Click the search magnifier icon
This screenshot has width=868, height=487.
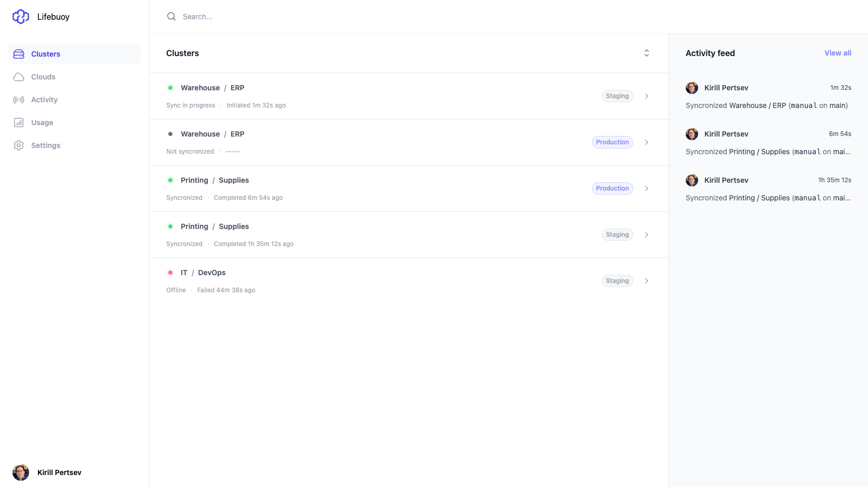tap(171, 17)
